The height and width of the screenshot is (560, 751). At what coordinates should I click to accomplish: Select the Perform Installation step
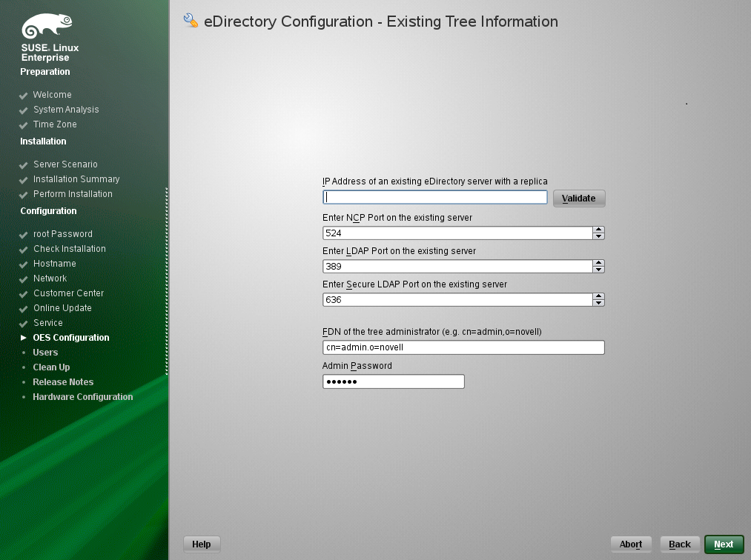click(73, 194)
